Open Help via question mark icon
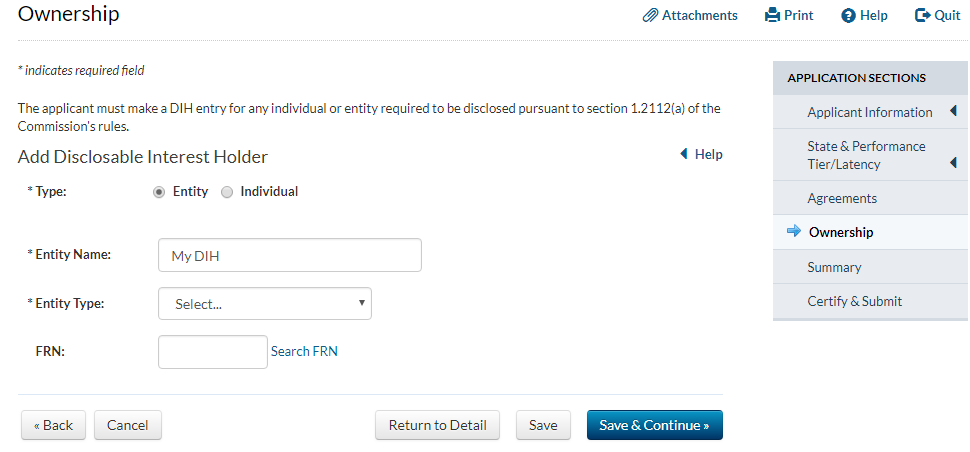970x452 pixels. coord(848,16)
